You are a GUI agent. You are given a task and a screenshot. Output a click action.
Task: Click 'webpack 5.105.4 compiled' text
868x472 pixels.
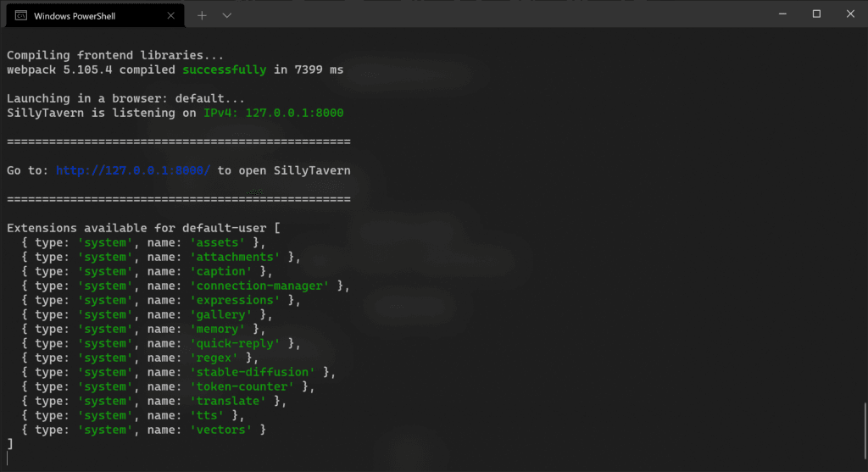91,69
